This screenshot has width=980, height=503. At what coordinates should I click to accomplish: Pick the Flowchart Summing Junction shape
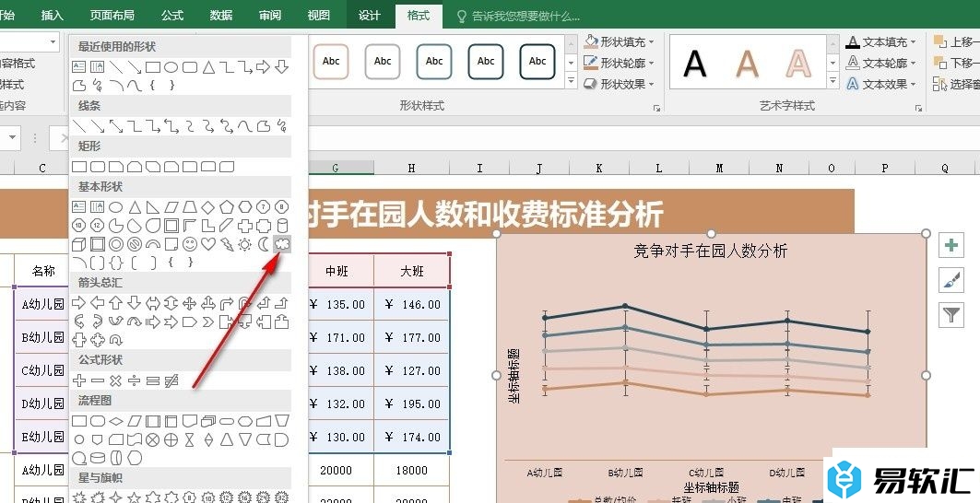coord(152,439)
